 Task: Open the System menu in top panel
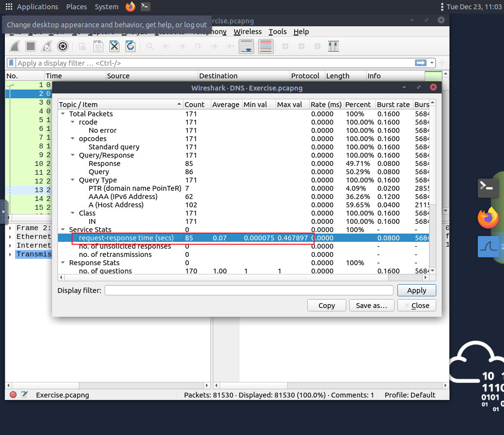click(x=106, y=6)
